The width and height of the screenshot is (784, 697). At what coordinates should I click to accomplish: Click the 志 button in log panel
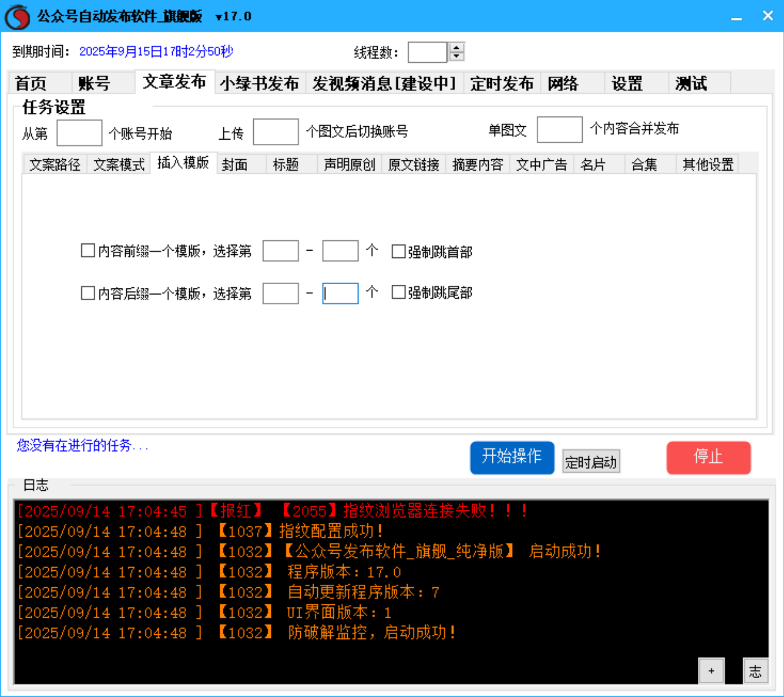click(x=755, y=671)
